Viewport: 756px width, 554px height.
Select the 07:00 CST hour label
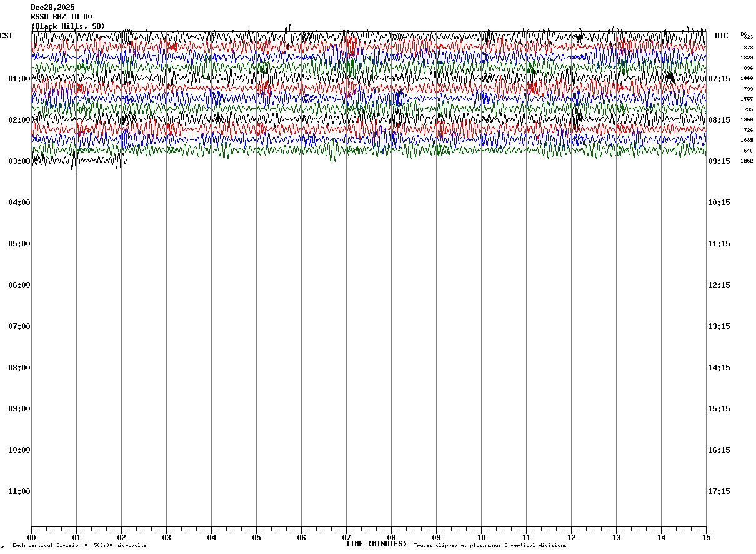(x=19, y=326)
